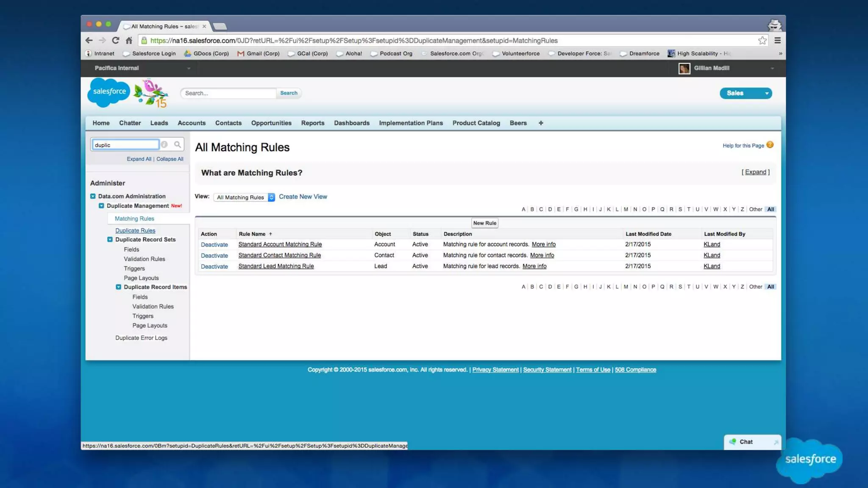Open the Opportunities tab
868x488 pixels.
[x=271, y=123]
